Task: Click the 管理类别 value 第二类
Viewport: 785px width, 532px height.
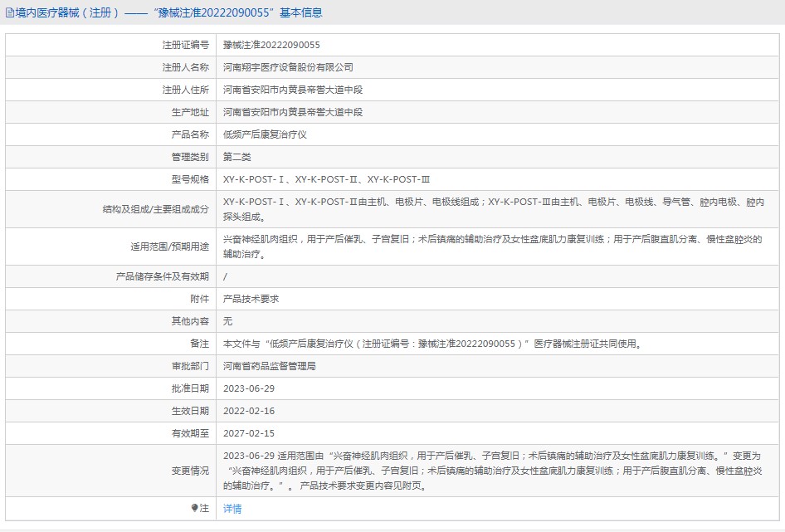Action: [236, 157]
